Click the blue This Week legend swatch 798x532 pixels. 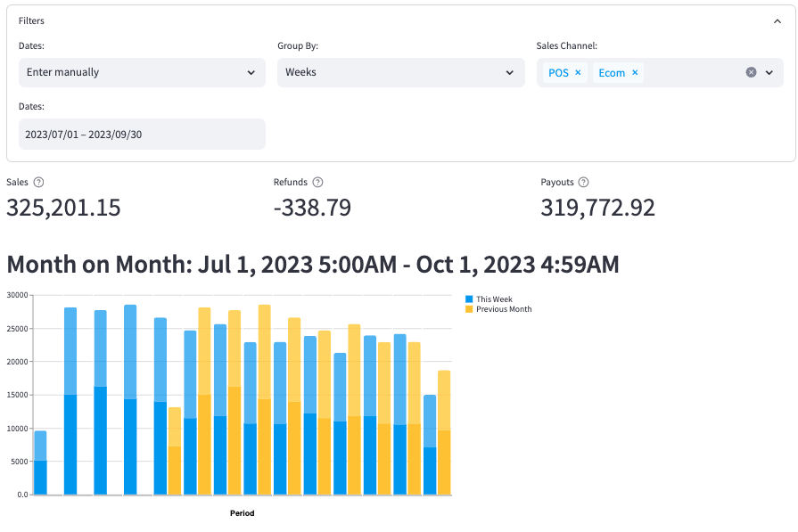(469, 299)
